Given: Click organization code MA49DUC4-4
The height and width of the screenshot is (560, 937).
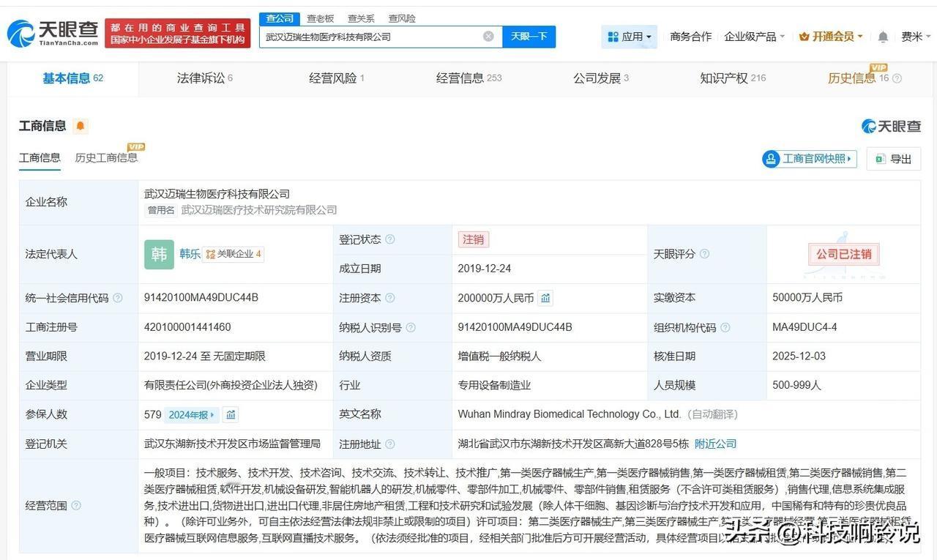Looking at the screenshot, I should coord(805,327).
